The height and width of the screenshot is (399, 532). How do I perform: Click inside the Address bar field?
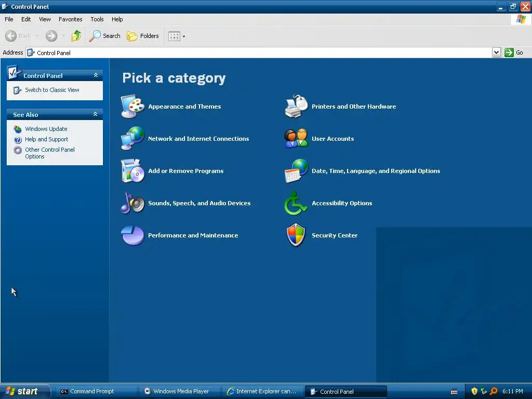pyautogui.click(x=259, y=52)
